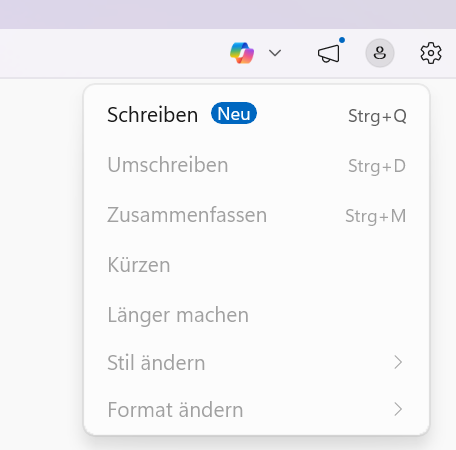Expand the arrow next to Stil ändern
Viewport: 456px width, 450px height.
click(x=398, y=362)
